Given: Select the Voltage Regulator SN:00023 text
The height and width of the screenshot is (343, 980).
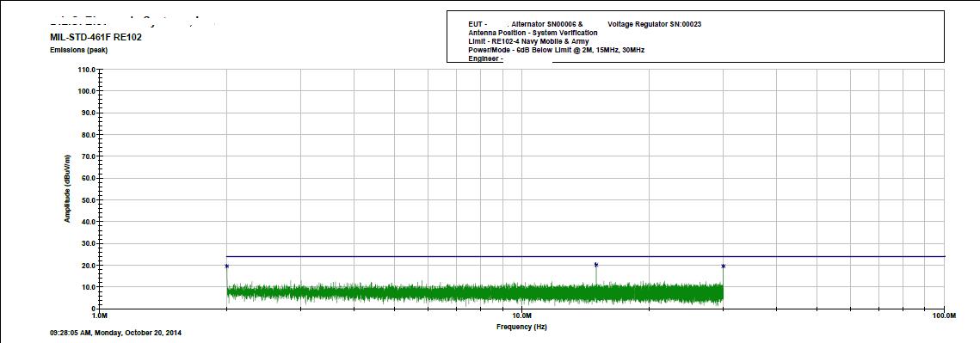Looking at the screenshot, I should [x=655, y=24].
